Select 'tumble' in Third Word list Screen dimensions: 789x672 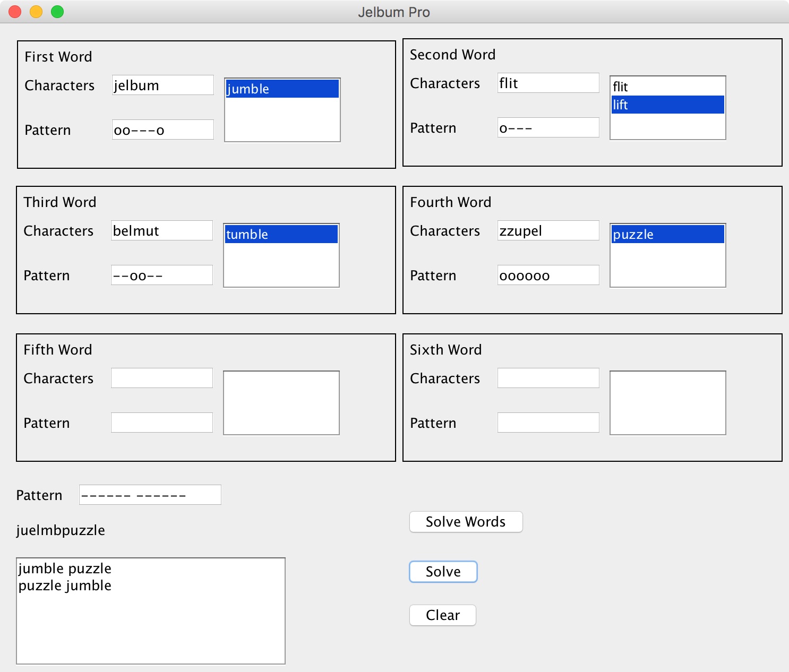[x=281, y=235]
